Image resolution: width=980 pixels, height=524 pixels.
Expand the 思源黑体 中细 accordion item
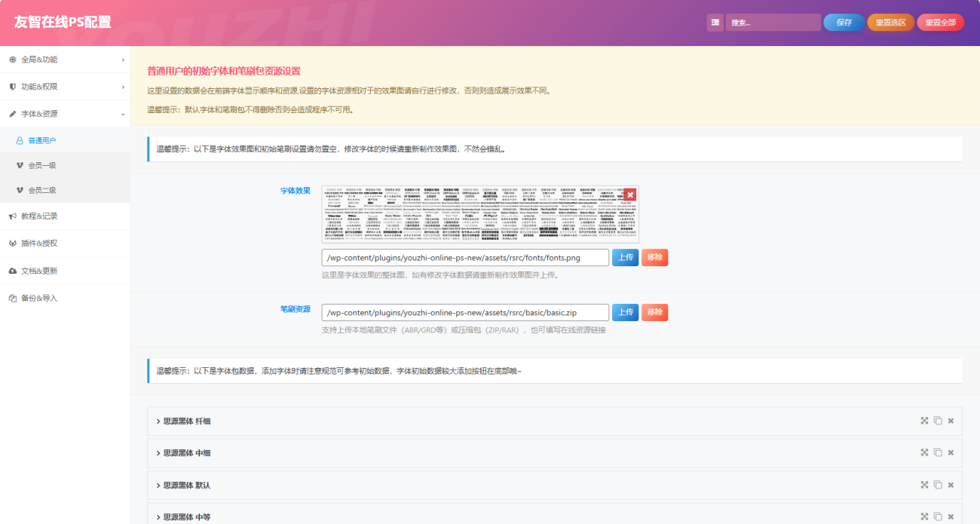(186, 453)
